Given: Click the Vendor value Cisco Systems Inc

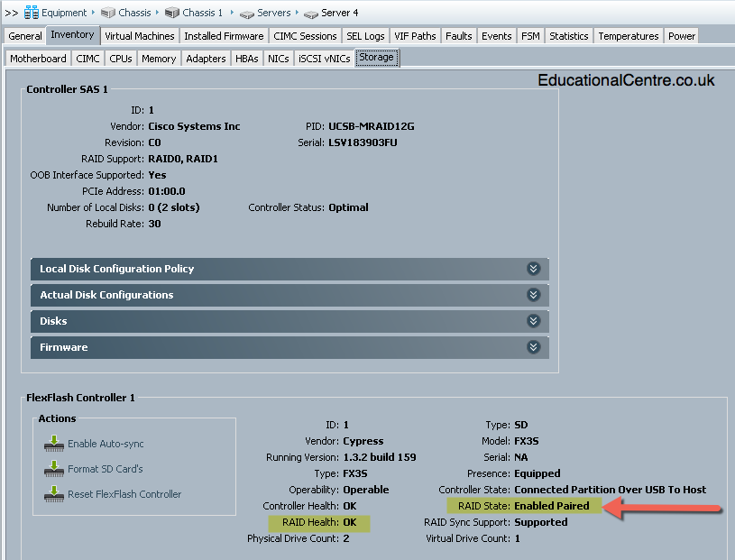Looking at the screenshot, I should click(x=194, y=126).
